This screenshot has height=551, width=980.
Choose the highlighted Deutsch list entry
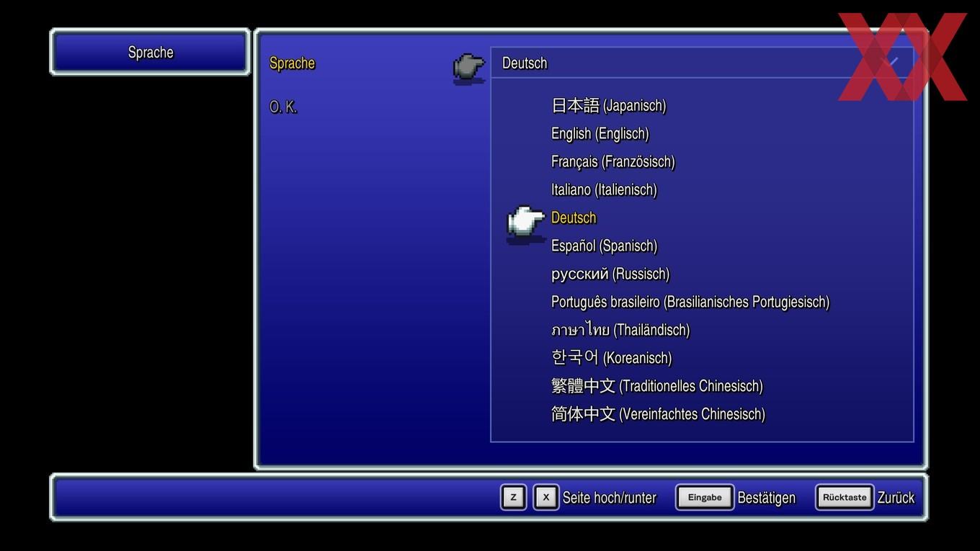[x=574, y=218]
